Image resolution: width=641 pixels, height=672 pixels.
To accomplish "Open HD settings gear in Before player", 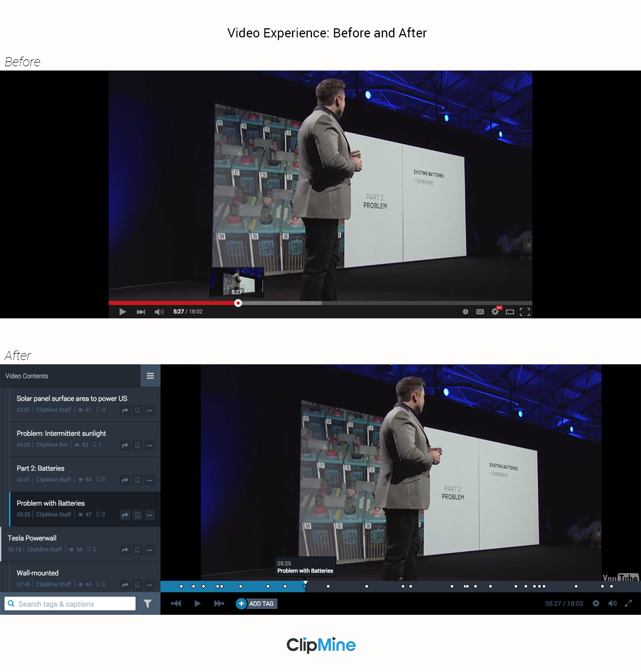I will 496,311.
